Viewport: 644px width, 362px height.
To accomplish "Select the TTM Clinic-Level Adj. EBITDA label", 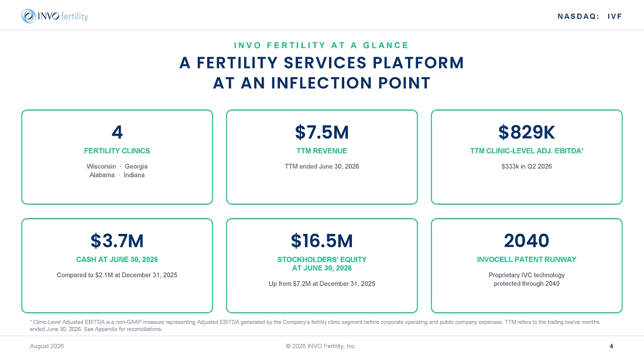I will (x=526, y=151).
